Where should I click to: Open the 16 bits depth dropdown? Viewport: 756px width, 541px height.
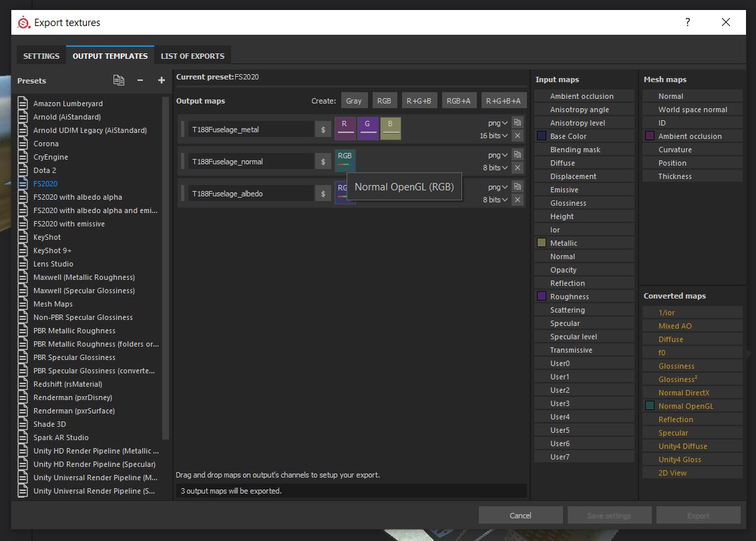click(x=494, y=136)
